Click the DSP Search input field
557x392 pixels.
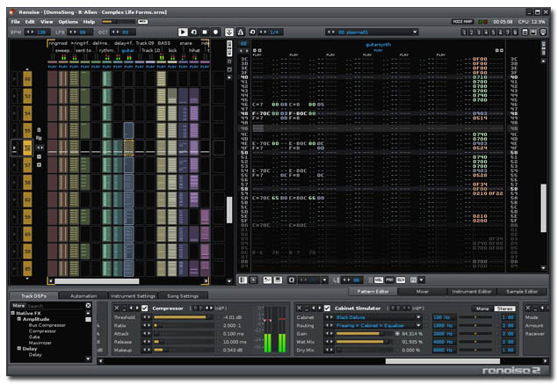[55, 306]
